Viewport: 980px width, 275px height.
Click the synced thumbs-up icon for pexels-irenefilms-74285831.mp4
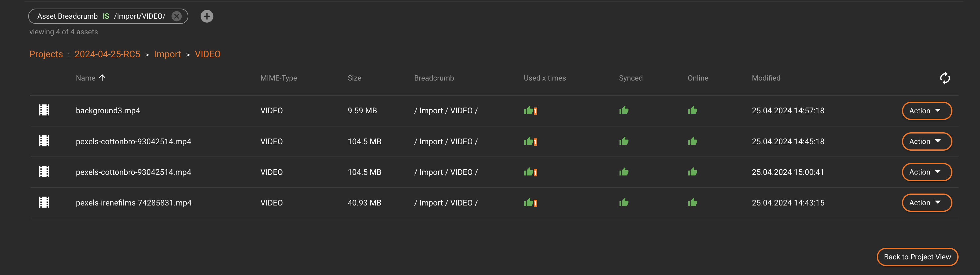coord(624,202)
